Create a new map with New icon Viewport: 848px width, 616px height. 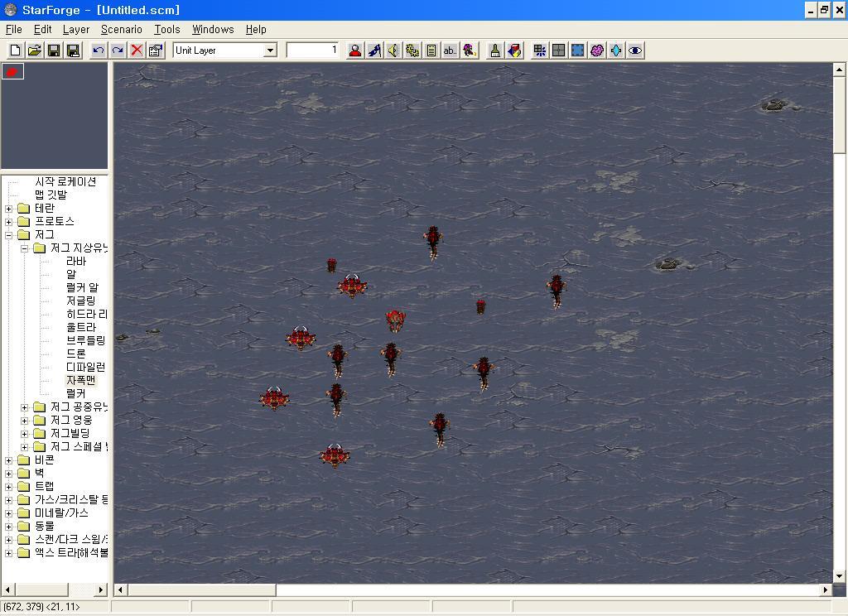pyautogui.click(x=15, y=51)
